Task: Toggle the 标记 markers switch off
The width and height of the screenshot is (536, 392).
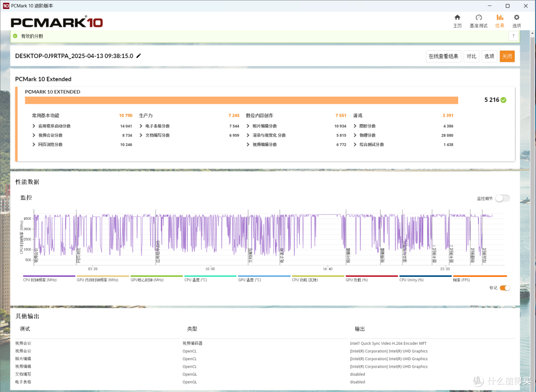Action: coord(505,288)
